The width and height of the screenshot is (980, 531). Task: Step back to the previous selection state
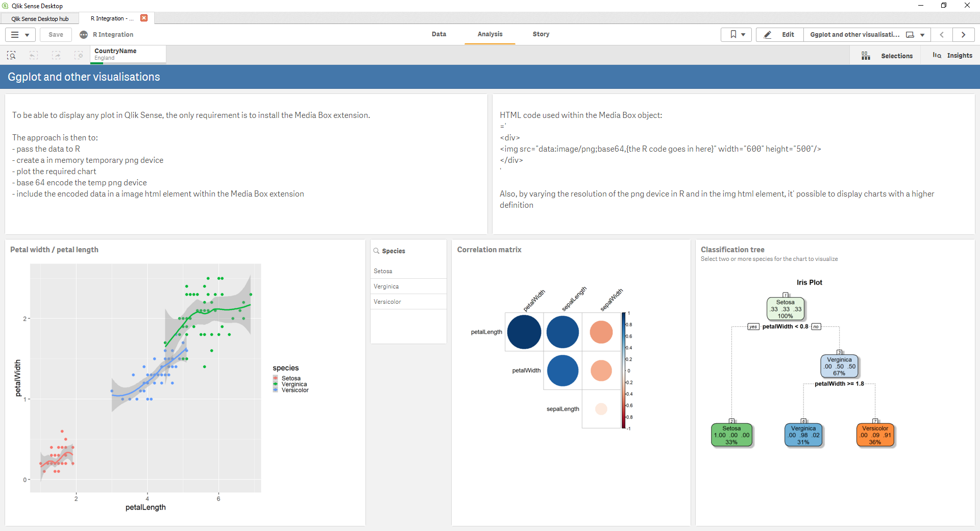(x=34, y=55)
